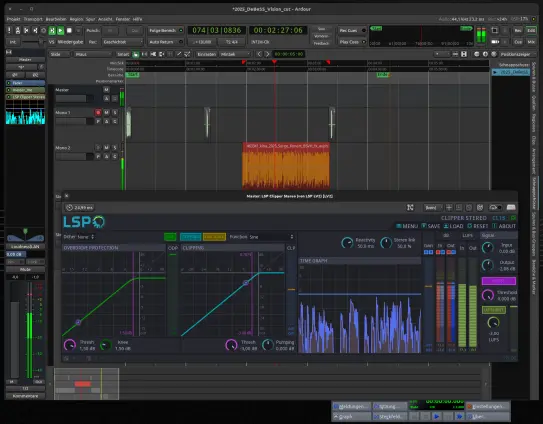Solo the Mono 1 track

tap(115, 113)
